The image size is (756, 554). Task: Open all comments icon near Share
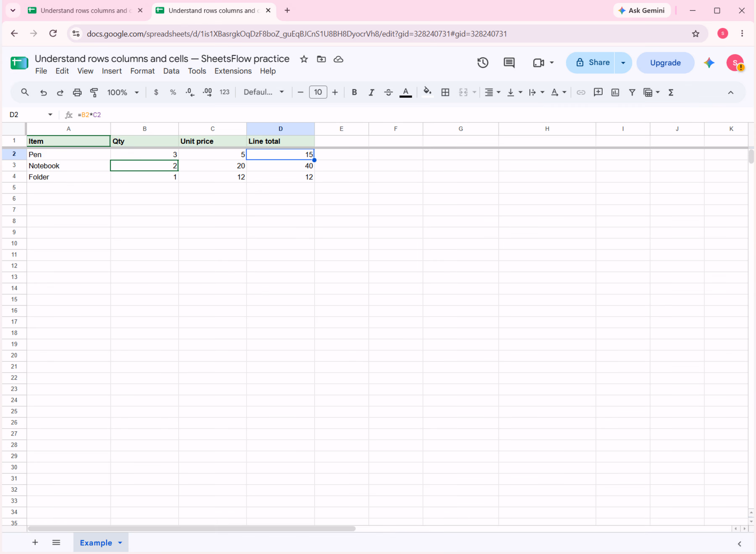click(x=509, y=63)
